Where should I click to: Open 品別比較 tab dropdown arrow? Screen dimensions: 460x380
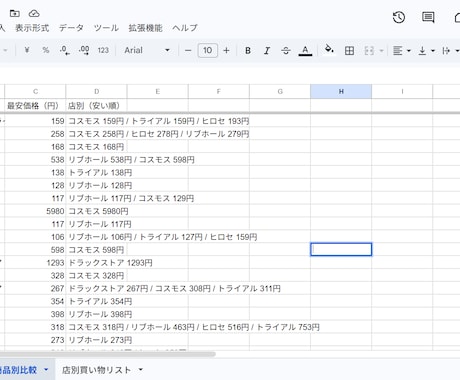coord(46,370)
